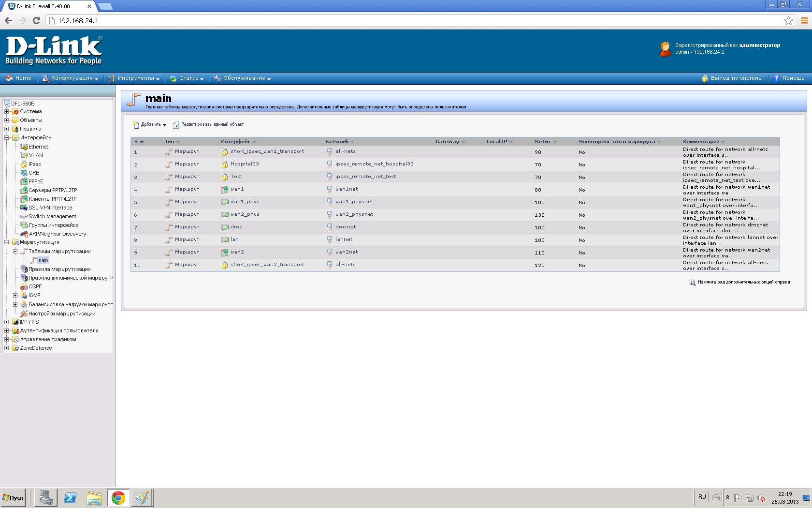Click the route icon in row 4

(x=169, y=190)
